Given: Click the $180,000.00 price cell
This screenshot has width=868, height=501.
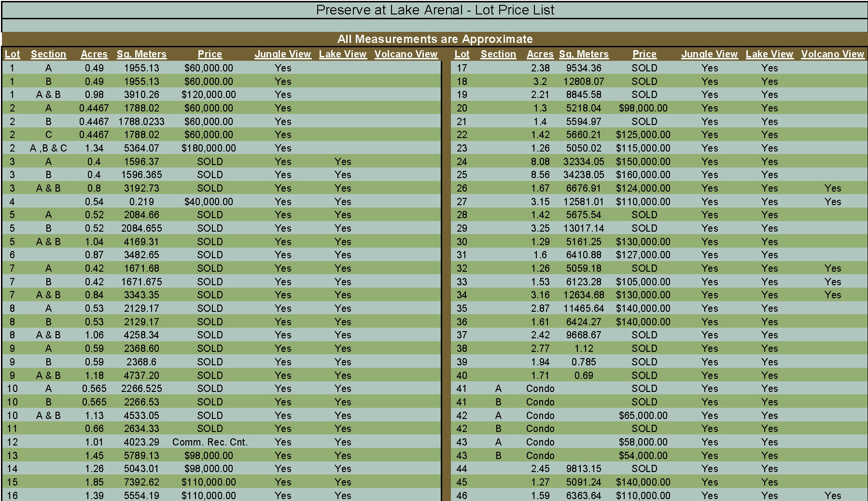Looking at the screenshot, I should coord(209,148).
